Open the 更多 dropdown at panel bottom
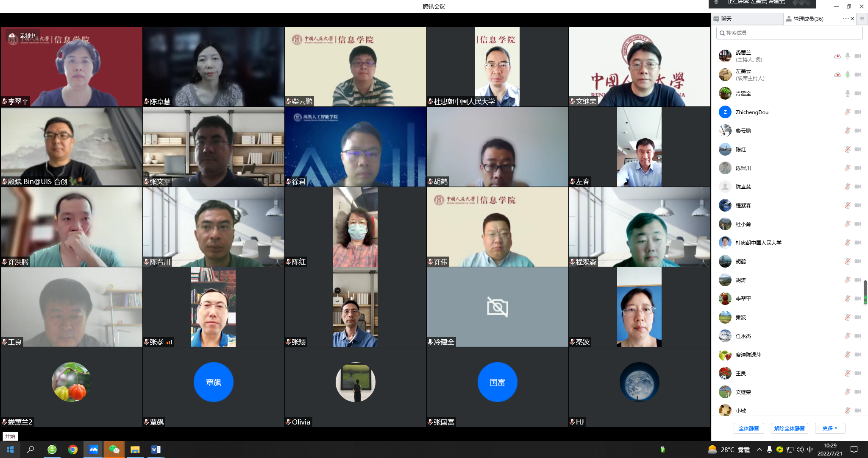The image size is (868, 458). pyautogui.click(x=829, y=428)
